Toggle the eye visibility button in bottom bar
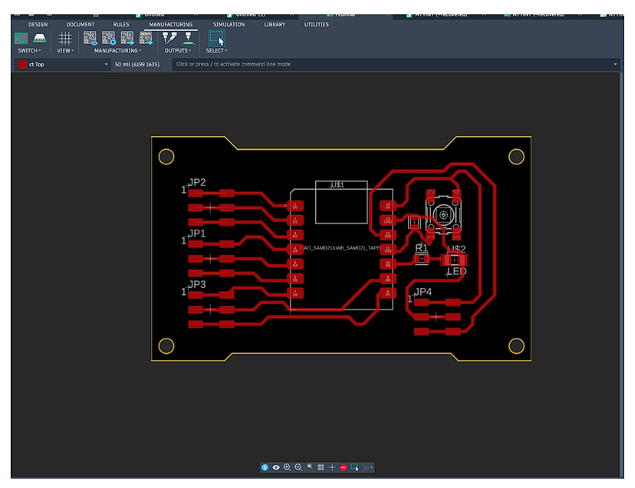This screenshot has width=635, height=488. [x=276, y=467]
